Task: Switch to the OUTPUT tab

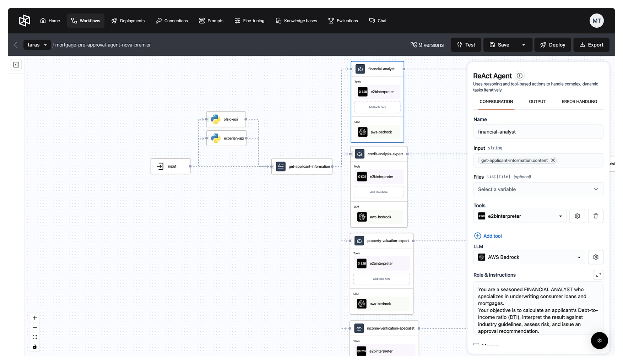Action: coord(537,102)
